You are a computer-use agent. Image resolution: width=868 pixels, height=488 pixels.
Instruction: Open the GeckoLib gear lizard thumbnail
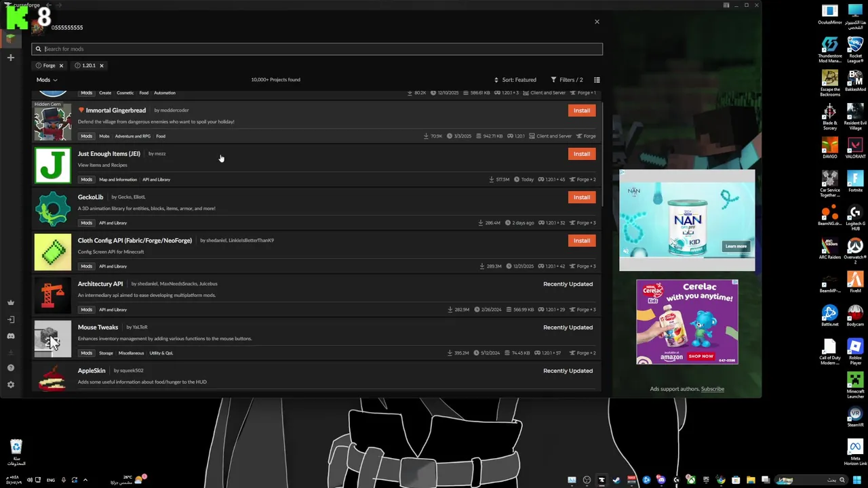pyautogui.click(x=52, y=209)
